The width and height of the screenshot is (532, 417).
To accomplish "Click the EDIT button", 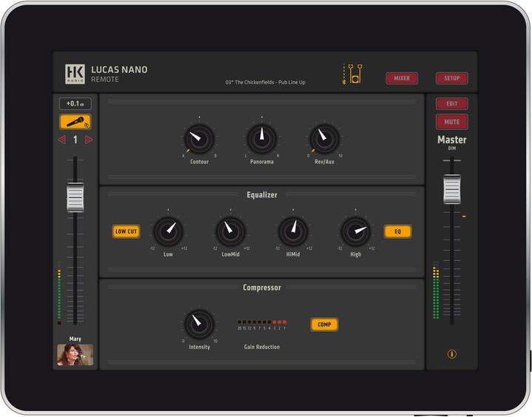I will click(x=451, y=104).
